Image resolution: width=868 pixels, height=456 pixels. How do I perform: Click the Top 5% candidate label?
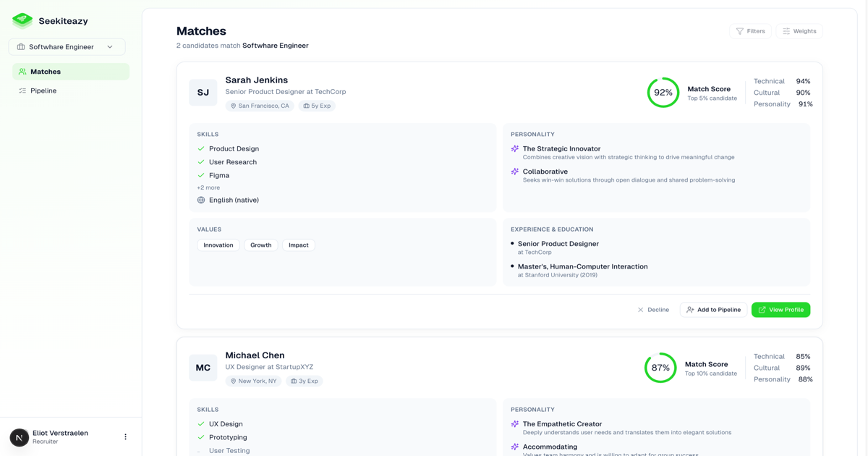pyautogui.click(x=712, y=98)
